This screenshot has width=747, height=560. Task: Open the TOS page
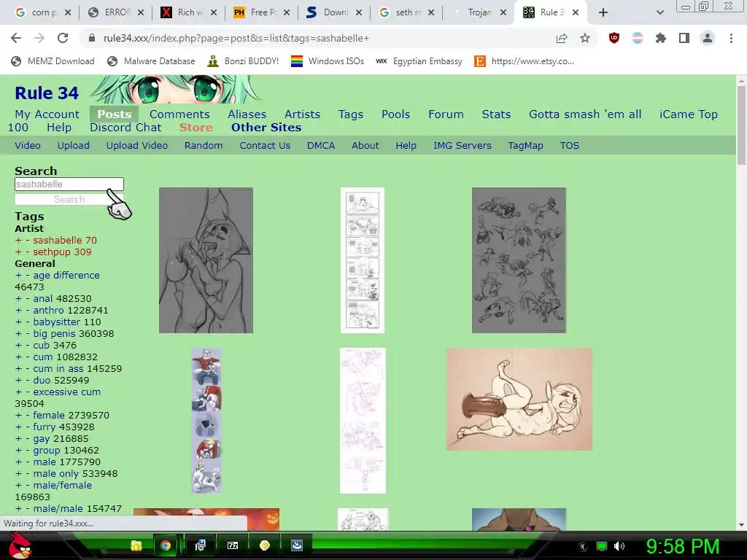569,146
